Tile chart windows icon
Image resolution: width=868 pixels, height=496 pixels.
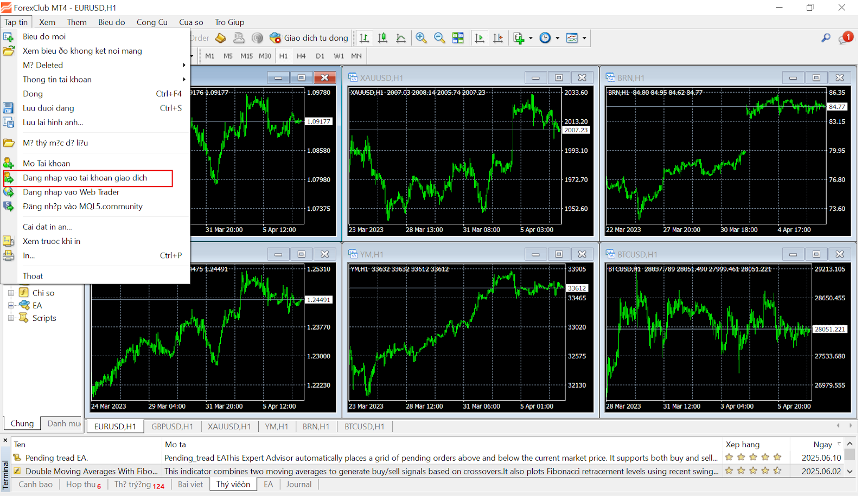tap(458, 38)
